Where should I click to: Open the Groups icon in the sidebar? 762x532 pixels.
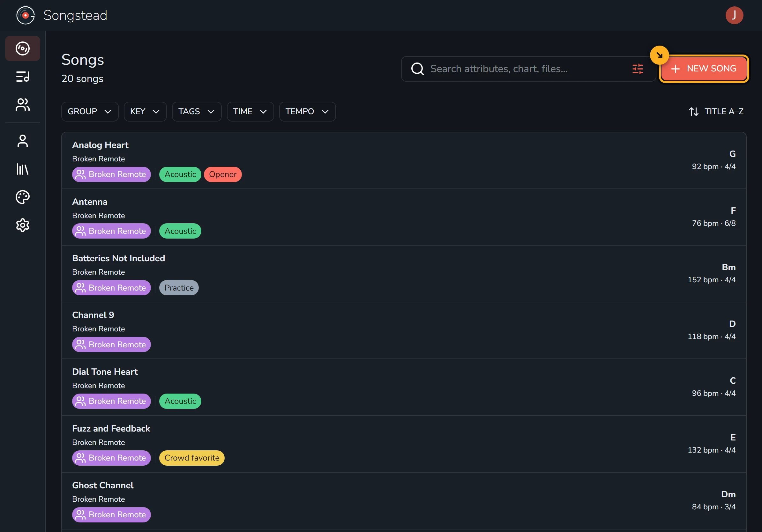pos(23,105)
